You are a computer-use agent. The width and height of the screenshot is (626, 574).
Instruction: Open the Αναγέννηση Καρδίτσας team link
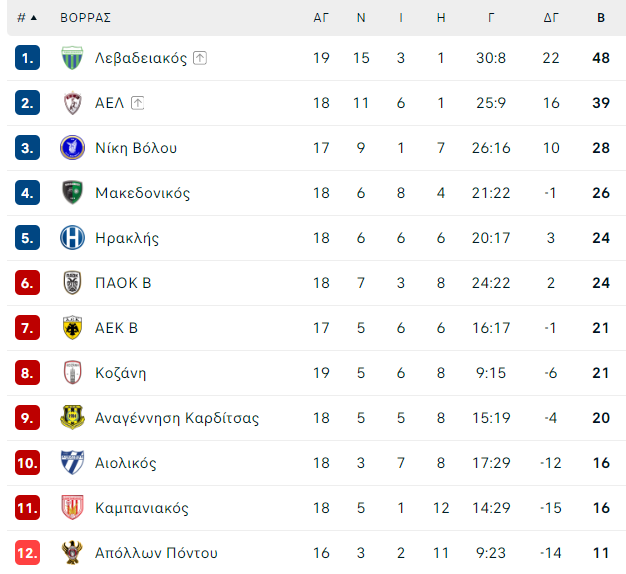[177, 418]
